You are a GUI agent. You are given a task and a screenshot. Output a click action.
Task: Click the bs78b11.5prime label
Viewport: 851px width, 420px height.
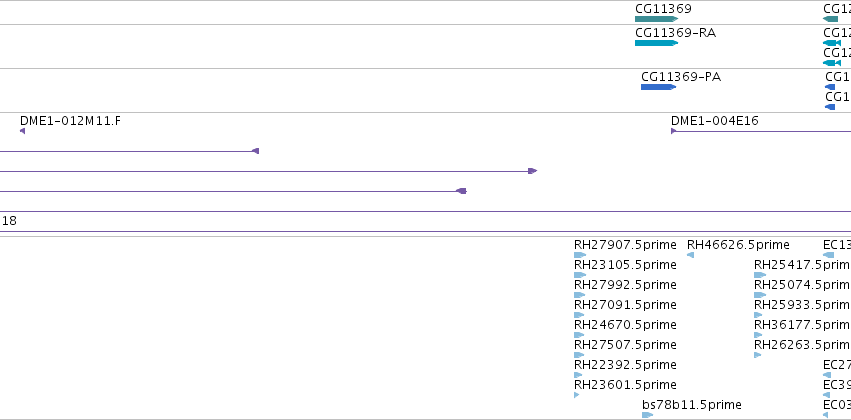pyautogui.click(x=691, y=405)
